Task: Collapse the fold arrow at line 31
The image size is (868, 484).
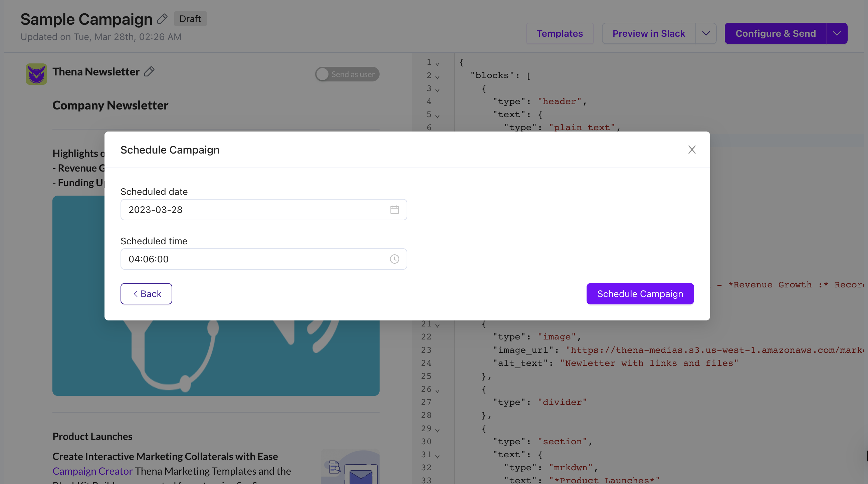Action: tap(437, 456)
